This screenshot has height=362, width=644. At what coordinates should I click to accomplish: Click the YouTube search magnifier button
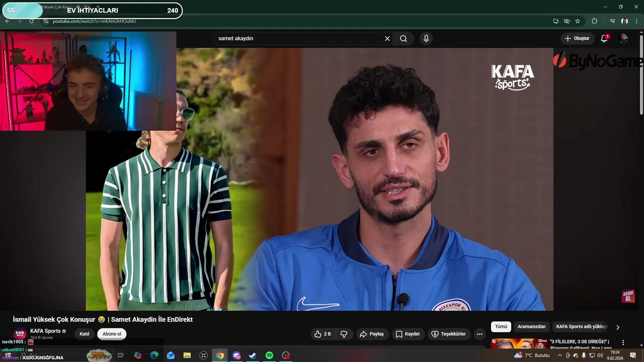coord(404,38)
